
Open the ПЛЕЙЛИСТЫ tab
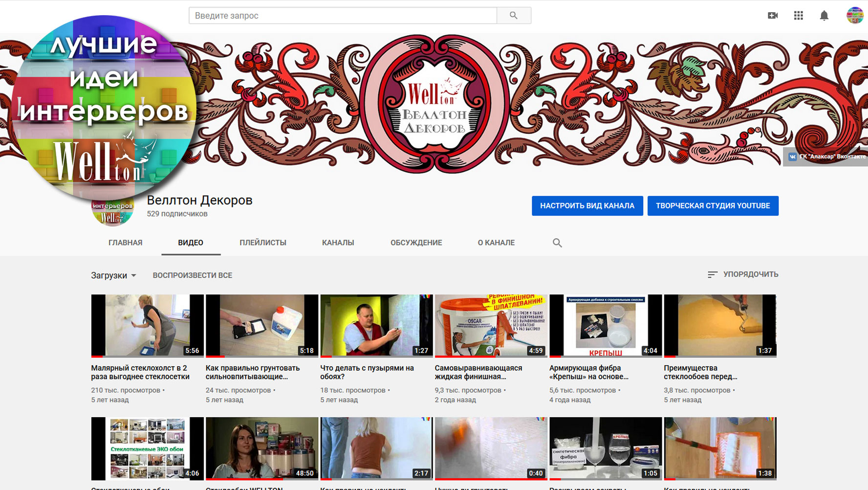[263, 243]
